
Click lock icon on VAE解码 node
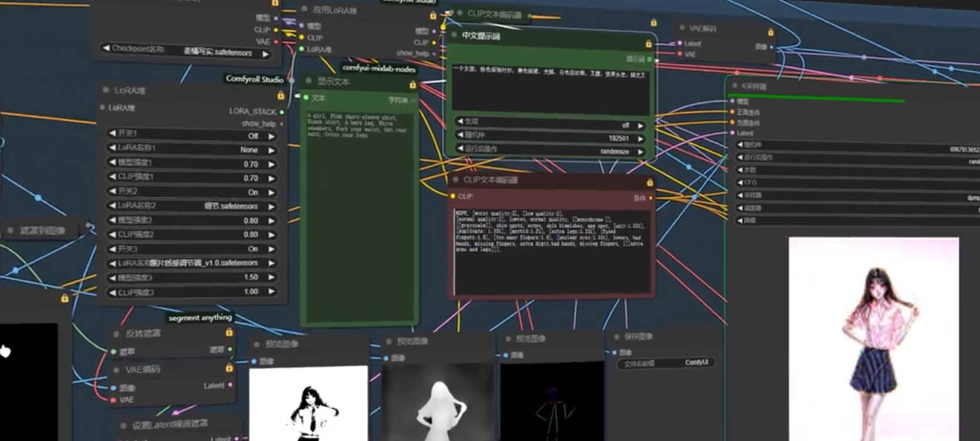pyautogui.click(x=771, y=32)
